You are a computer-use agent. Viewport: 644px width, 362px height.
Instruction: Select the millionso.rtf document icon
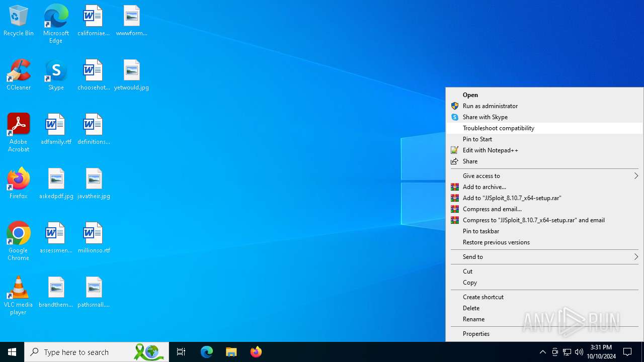tap(94, 238)
